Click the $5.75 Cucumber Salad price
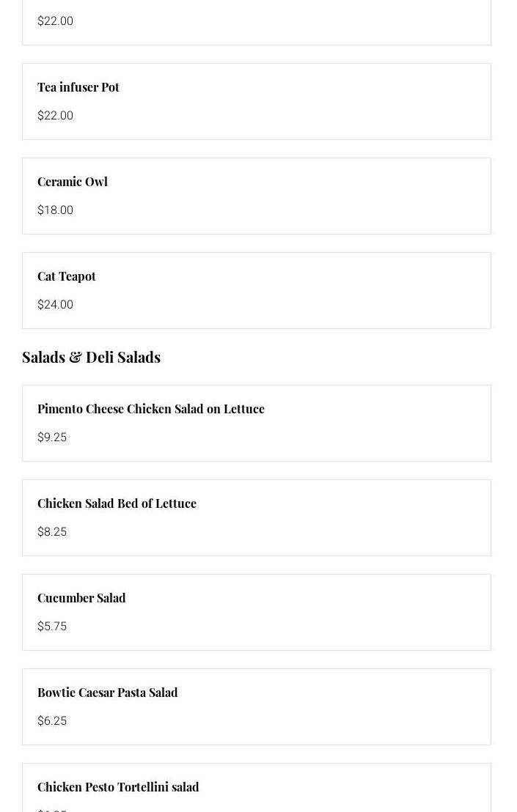Image resolution: width=517 pixels, height=812 pixels. 52,627
